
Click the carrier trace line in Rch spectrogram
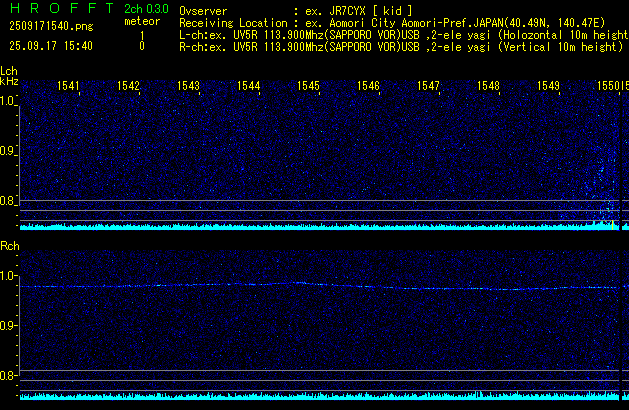point(320,286)
